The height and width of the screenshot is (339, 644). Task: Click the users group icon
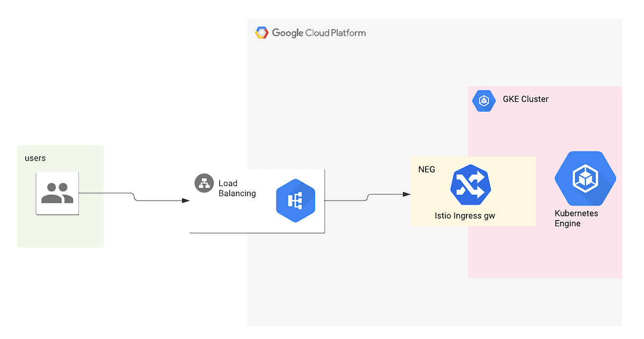57,194
